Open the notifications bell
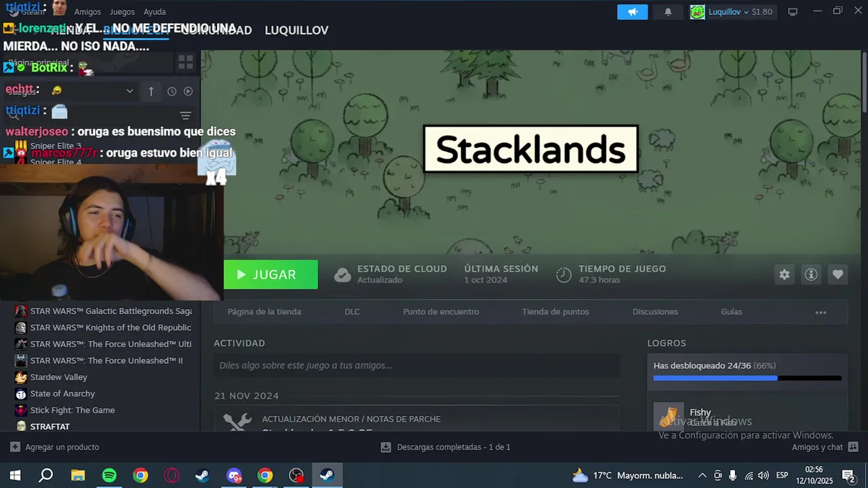868x488 pixels. (668, 12)
